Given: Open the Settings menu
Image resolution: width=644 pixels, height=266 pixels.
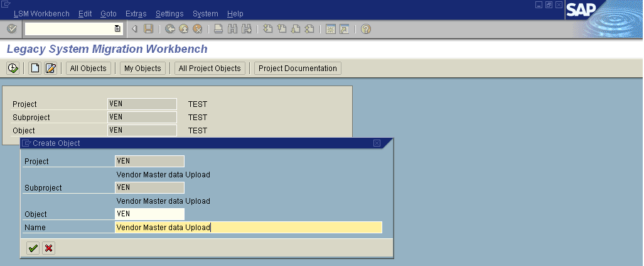Looking at the screenshot, I should pyautogui.click(x=169, y=13).
